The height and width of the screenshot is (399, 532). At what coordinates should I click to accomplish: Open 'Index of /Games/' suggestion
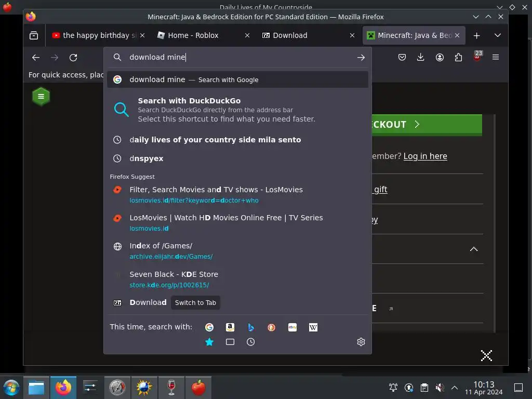point(237,251)
